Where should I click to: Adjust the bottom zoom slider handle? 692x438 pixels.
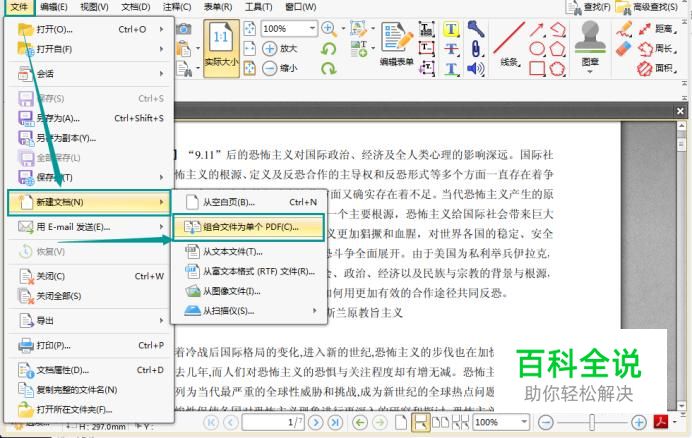pyautogui.click(x=591, y=423)
